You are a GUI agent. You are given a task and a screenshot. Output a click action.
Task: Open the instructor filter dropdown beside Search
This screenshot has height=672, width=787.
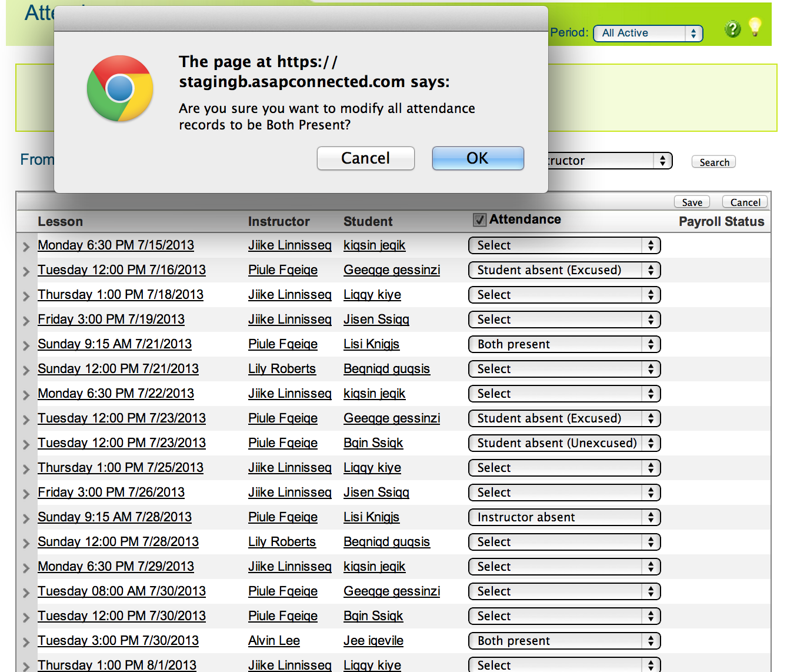610,161
